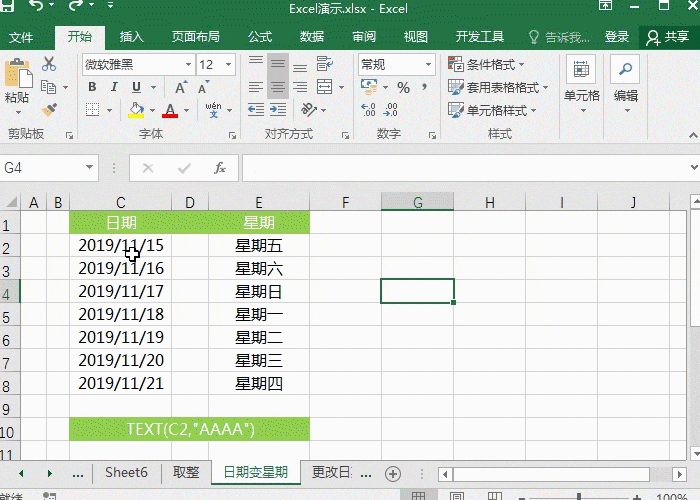Increase indent icon

[x=278, y=109]
